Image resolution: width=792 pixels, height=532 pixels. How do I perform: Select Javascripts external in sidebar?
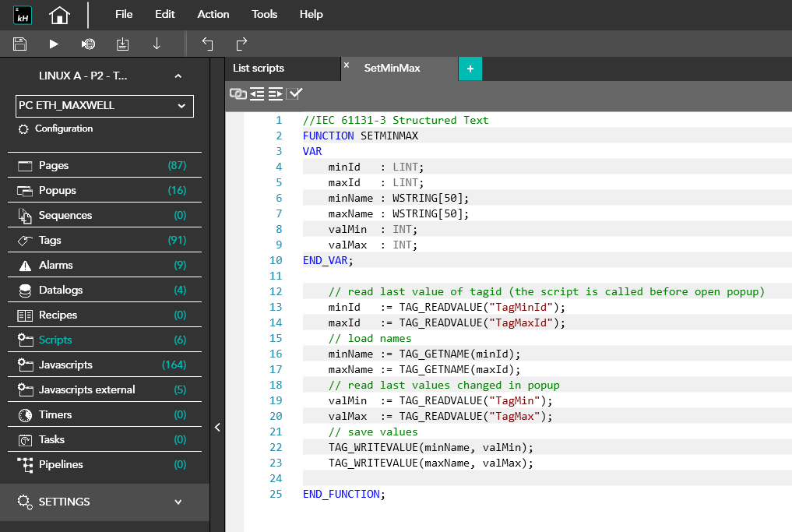coord(86,389)
